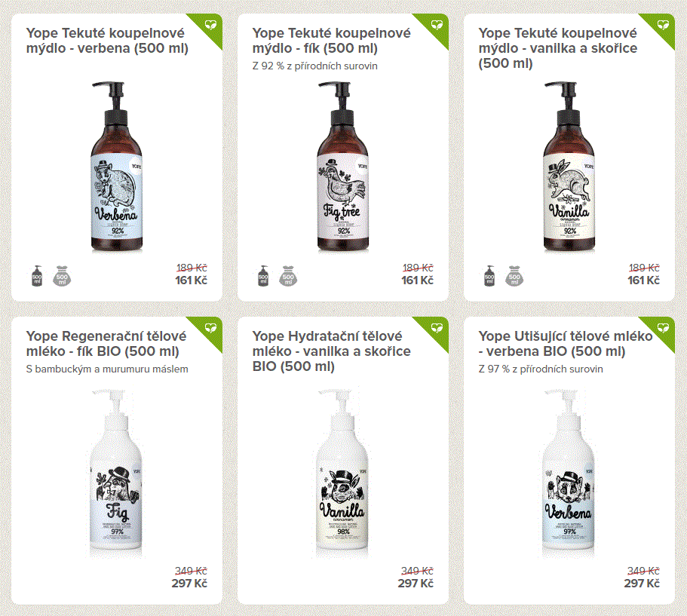Click the 297 Kč price on Fig lotion
This screenshot has width=687, height=616.
point(189,584)
